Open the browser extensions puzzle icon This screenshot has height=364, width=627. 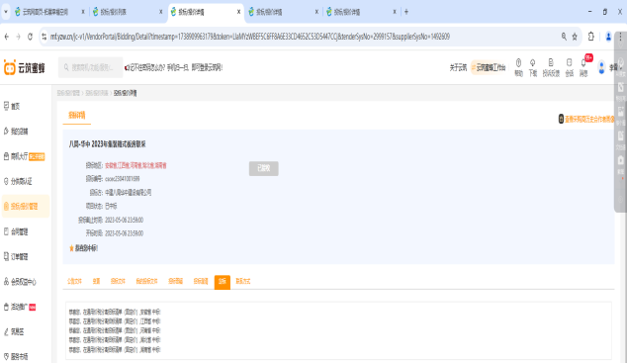pos(591,37)
